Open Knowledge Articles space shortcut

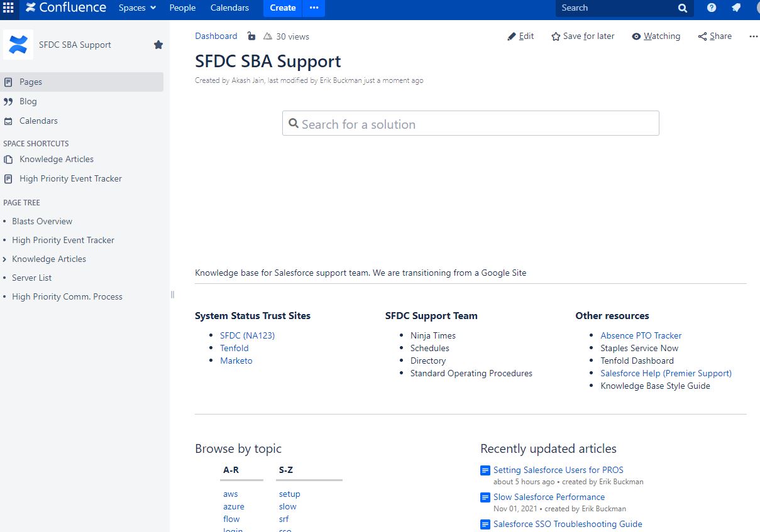point(57,159)
